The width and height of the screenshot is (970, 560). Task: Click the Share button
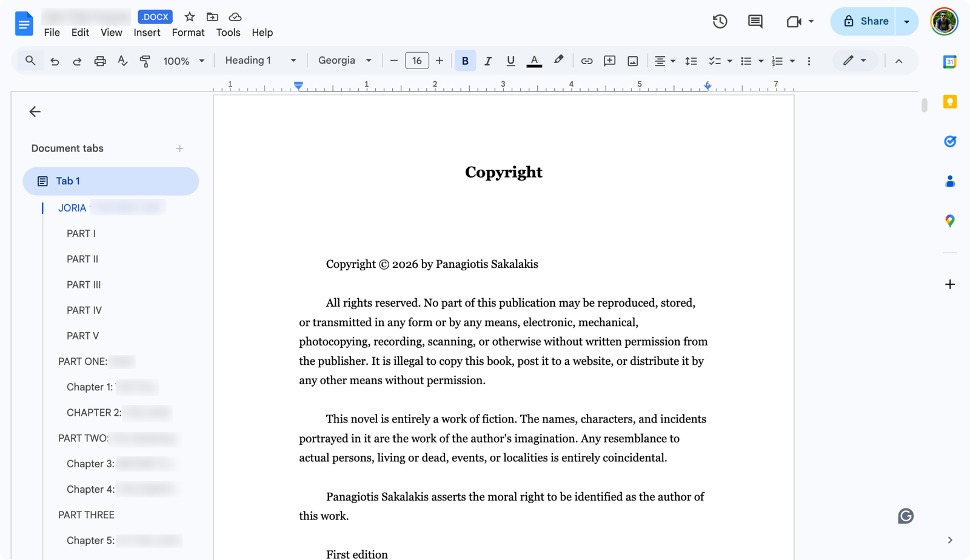866,21
